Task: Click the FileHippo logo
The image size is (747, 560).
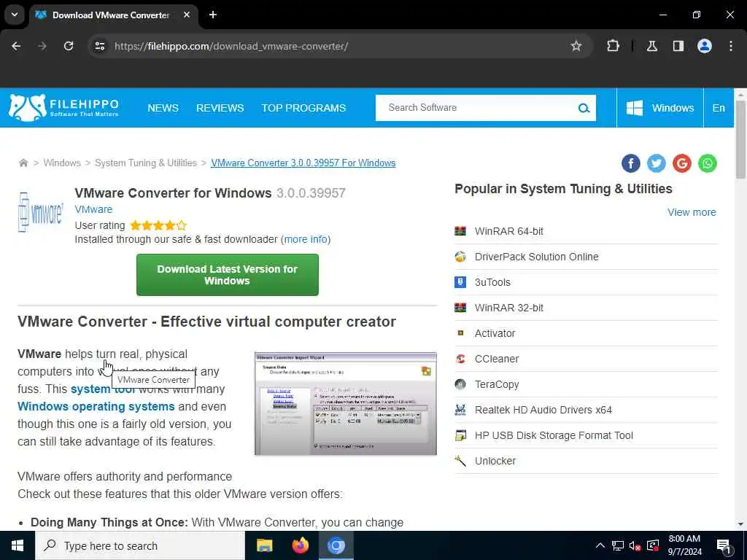Action: point(64,108)
